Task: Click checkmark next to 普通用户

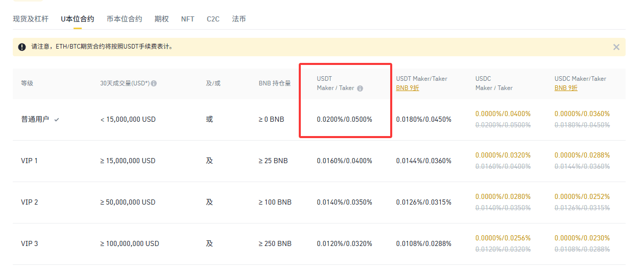Action: 57,119
